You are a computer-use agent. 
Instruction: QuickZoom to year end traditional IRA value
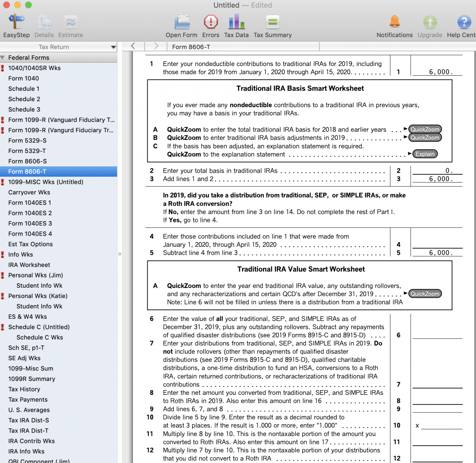425,294
